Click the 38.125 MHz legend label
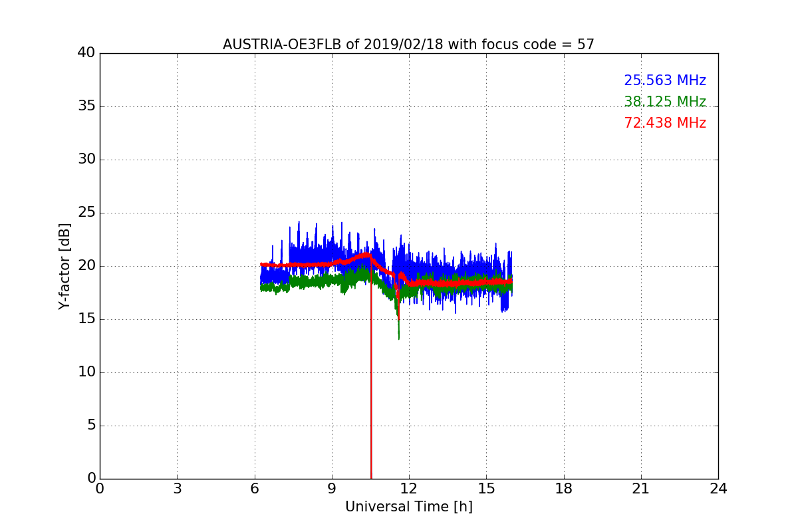This screenshot has height=532, width=798. [665, 102]
